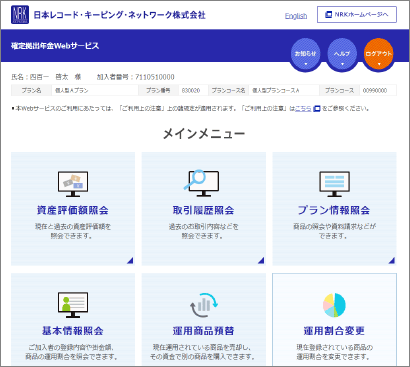Click the 運用商品預替 circular arrows icon
The height and width of the screenshot is (367, 410).
point(204,305)
